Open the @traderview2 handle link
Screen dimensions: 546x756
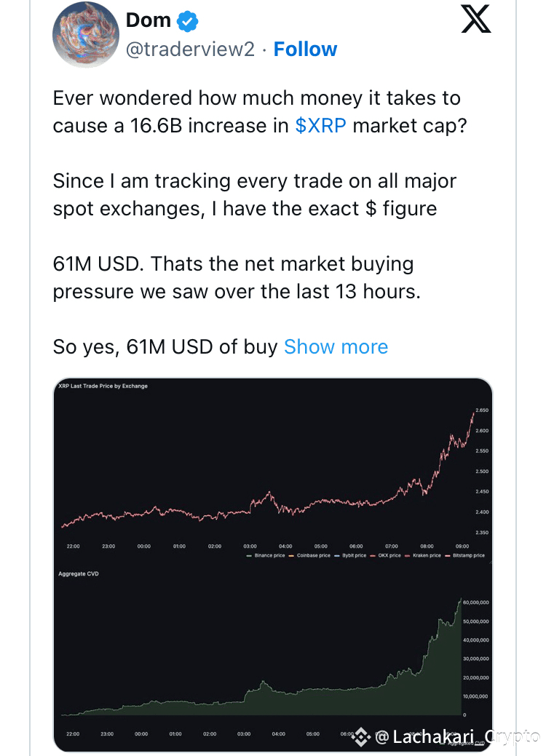coord(190,49)
